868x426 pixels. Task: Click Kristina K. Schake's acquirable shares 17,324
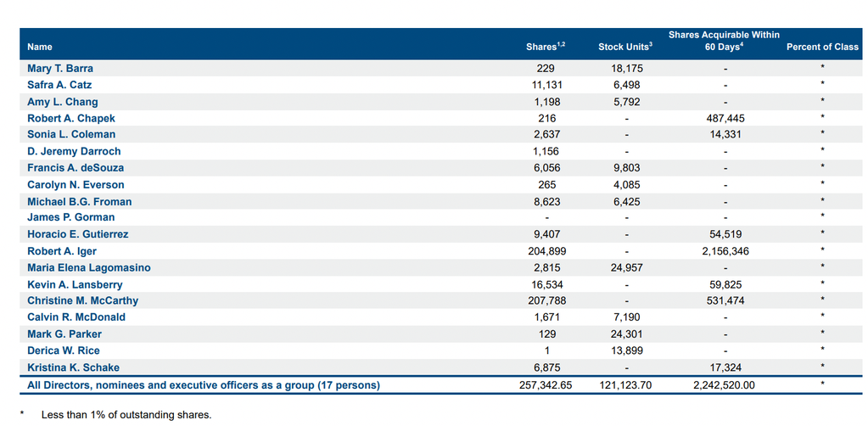(x=725, y=367)
